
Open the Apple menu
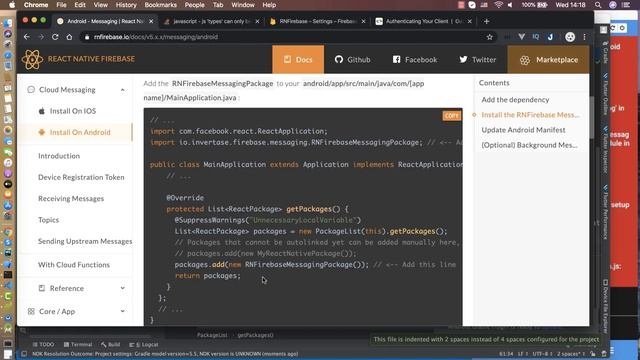pyautogui.click(x=12, y=5)
